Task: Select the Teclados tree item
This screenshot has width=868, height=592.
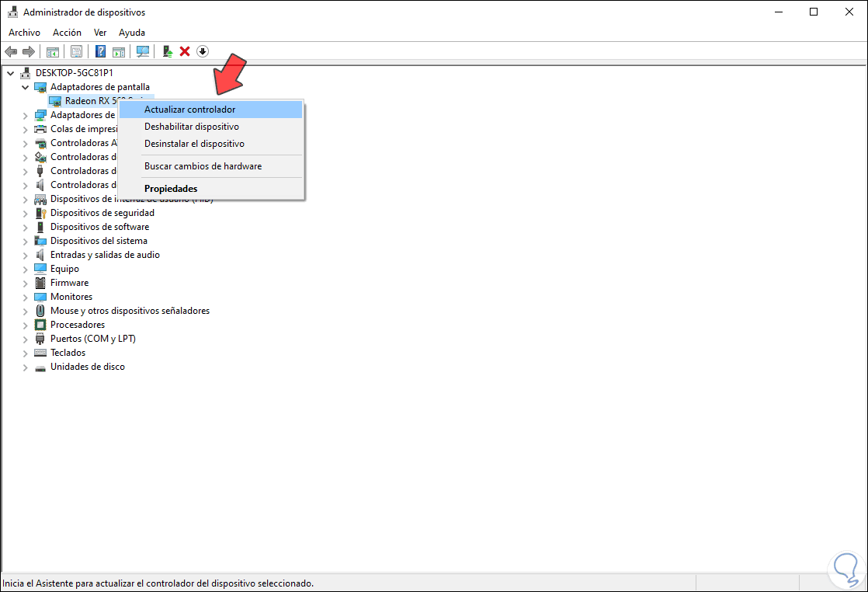Action: pos(68,353)
